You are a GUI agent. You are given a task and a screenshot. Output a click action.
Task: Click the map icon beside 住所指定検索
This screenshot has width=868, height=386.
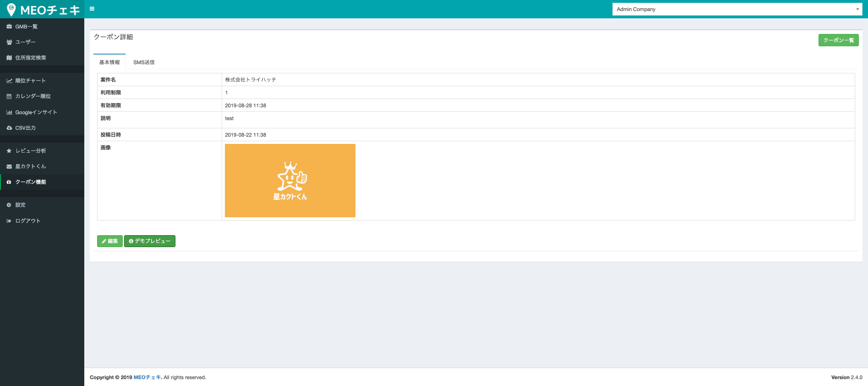[x=9, y=58]
